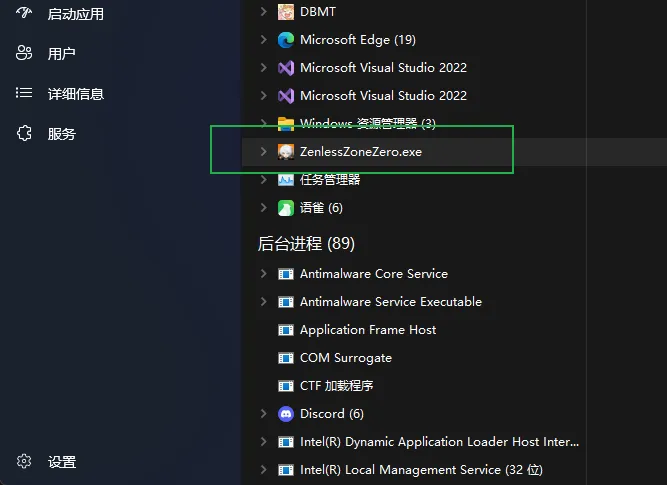Expand the Microsoft Edge (19) group
667x485 pixels.
pyautogui.click(x=264, y=40)
